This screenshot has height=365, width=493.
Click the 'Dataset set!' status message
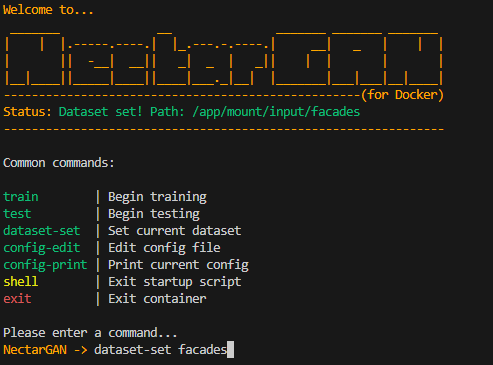(x=101, y=112)
